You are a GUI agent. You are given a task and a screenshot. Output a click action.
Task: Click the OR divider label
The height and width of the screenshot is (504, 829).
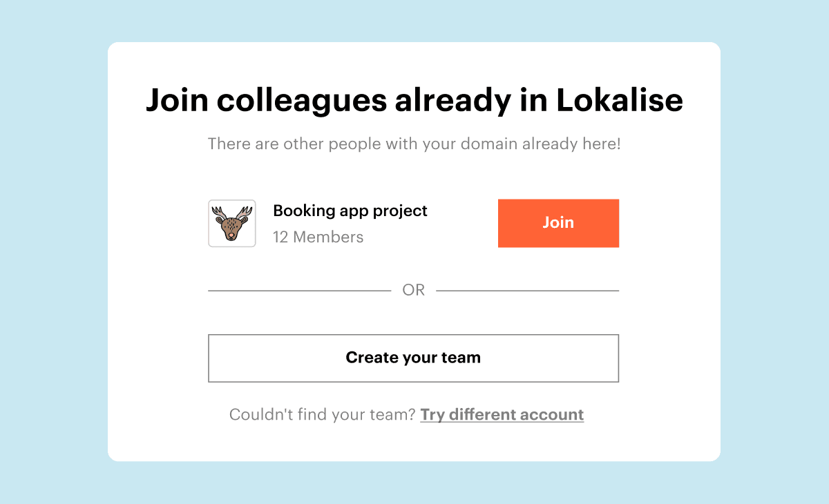414,291
